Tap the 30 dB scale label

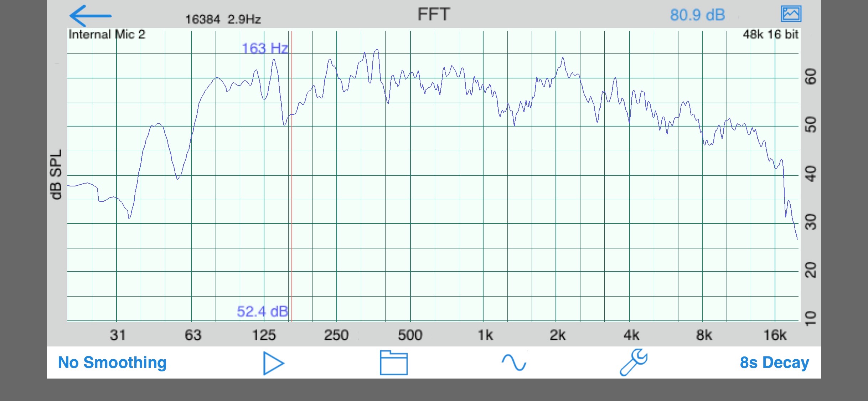pyautogui.click(x=811, y=222)
